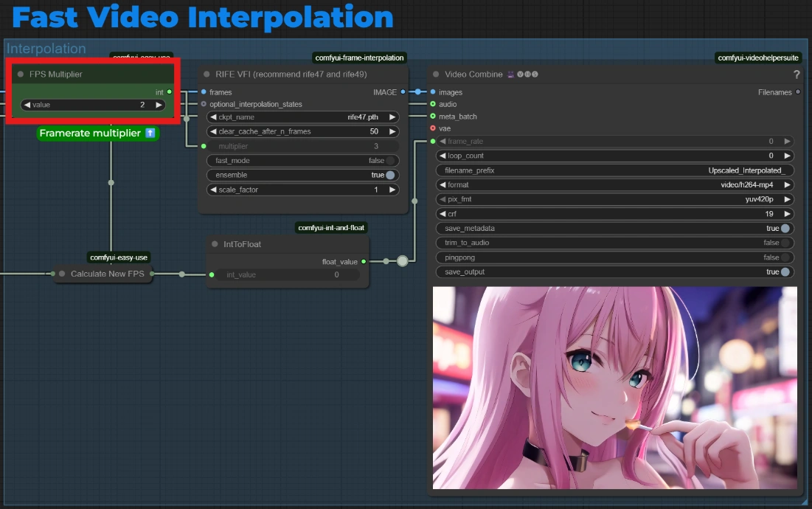Click the IMAGE output port on RIFE VFI
Screen dimensions: 812x509
(x=403, y=92)
